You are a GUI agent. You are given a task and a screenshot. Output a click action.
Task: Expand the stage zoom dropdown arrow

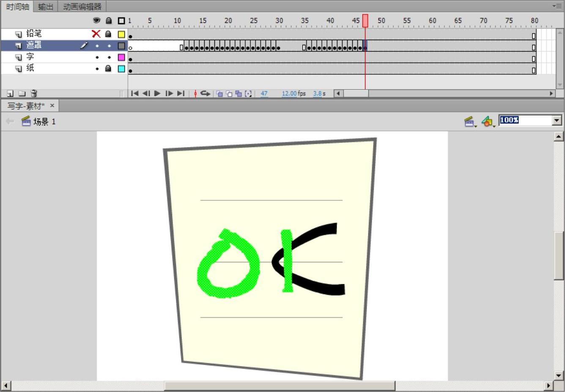[557, 120]
